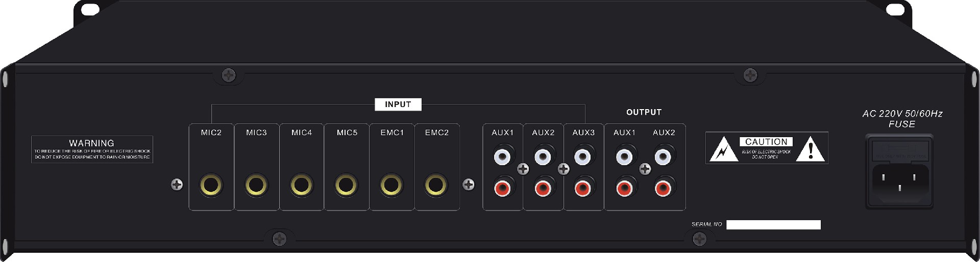Click the exclamation mark warning triangle
Screen dimensions: 980x262
tap(810, 150)
